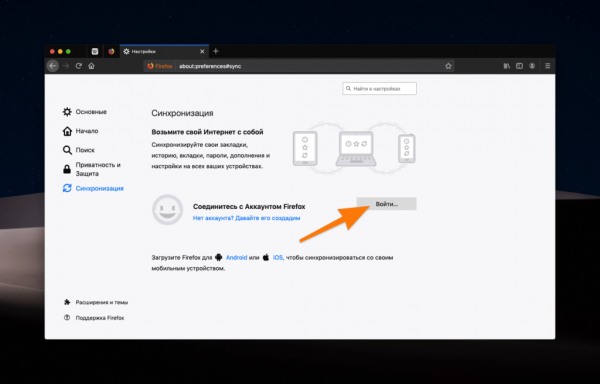Click the Найти в настройках search field
600x384 pixels.
tap(380, 88)
